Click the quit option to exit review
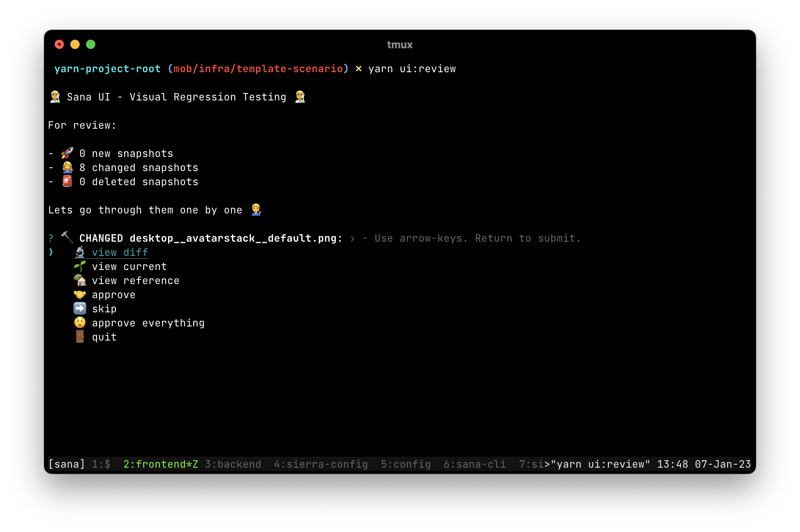Screen dimensions: 800x532 click(104, 337)
